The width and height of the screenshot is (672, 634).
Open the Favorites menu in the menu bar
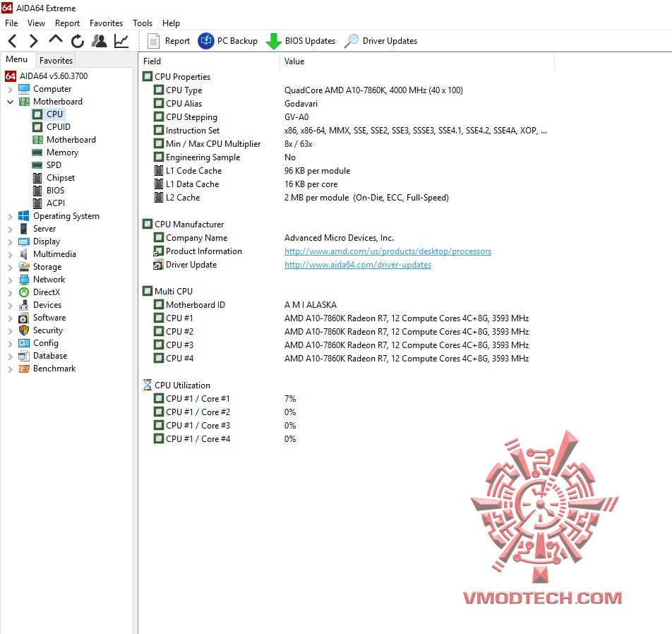pos(107,23)
